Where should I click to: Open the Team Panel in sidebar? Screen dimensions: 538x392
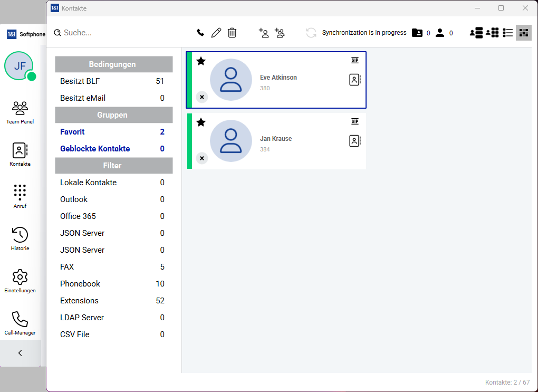[x=20, y=112]
